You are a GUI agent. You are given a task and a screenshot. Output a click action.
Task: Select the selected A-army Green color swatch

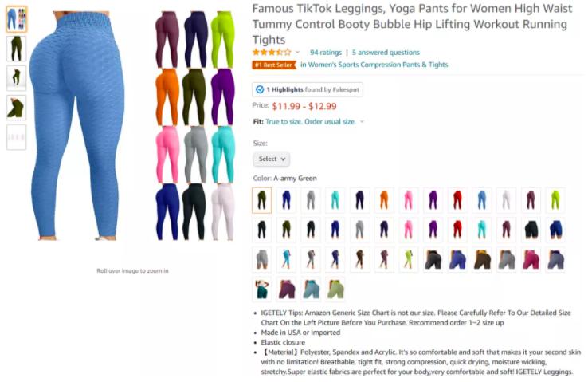pos(262,200)
